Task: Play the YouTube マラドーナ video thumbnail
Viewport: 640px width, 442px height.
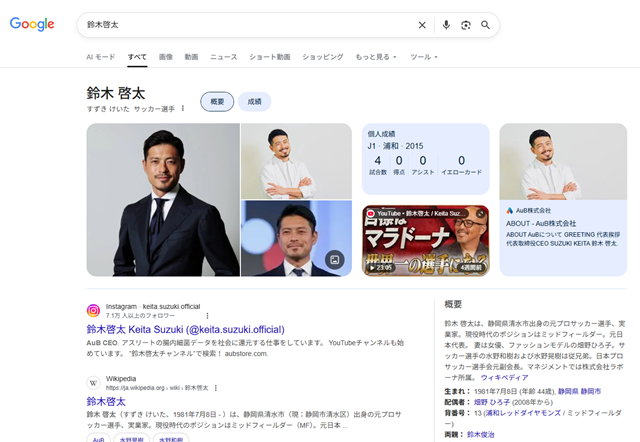Action: (426, 241)
